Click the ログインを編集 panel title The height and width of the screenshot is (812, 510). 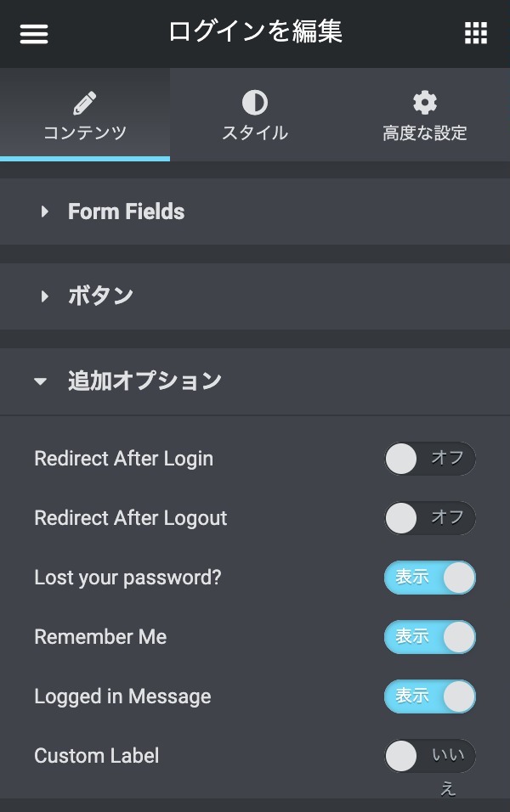click(255, 32)
